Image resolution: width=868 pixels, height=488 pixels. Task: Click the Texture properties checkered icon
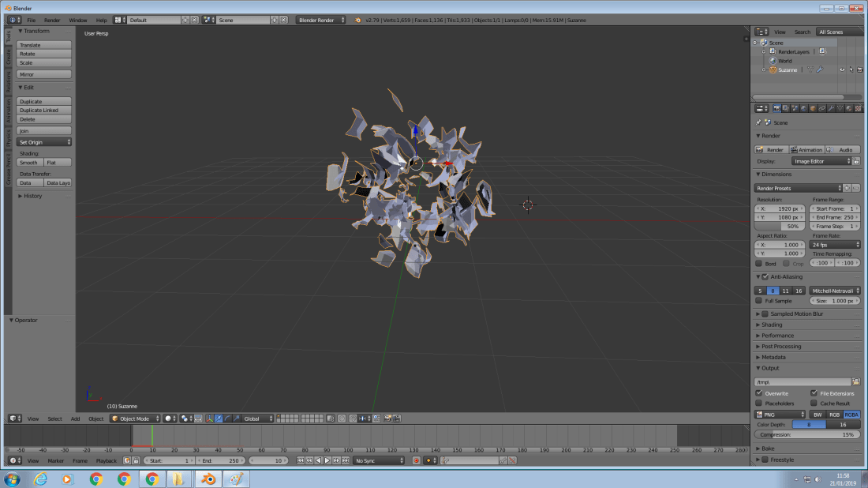coord(859,108)
